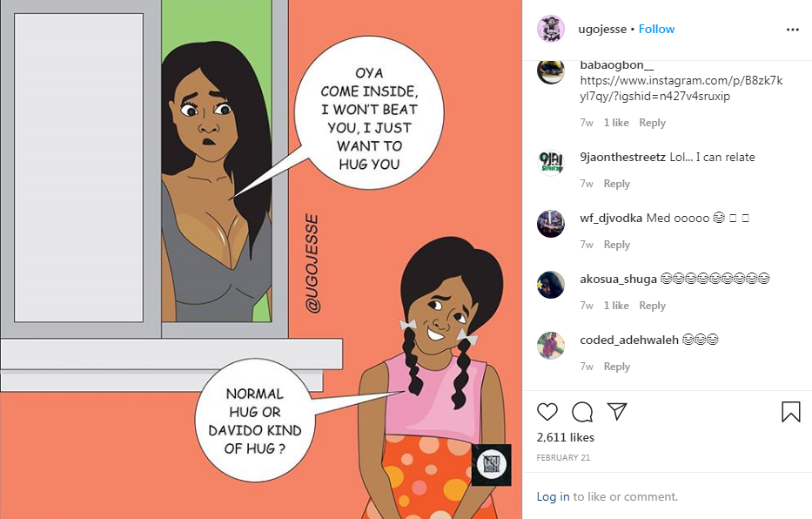This screenshot has height=519, width=812.
Task: Open more options ellipsis menu
Action: click(792, 30)
